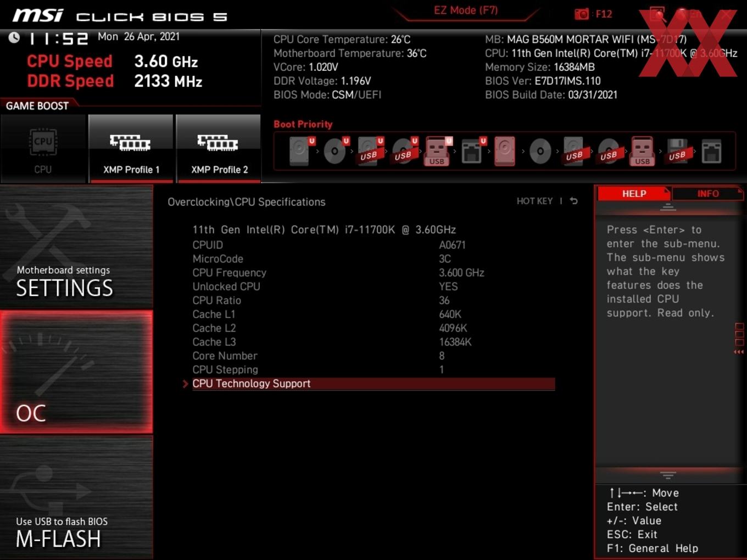
Task: Select the legacy USB hard disk boot icon
Action: 574,151
